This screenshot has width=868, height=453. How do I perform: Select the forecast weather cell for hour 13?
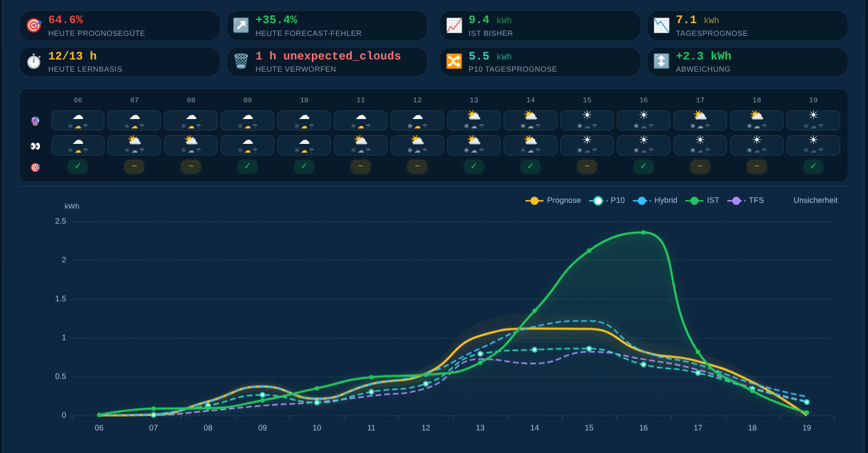tap(474, 121)
